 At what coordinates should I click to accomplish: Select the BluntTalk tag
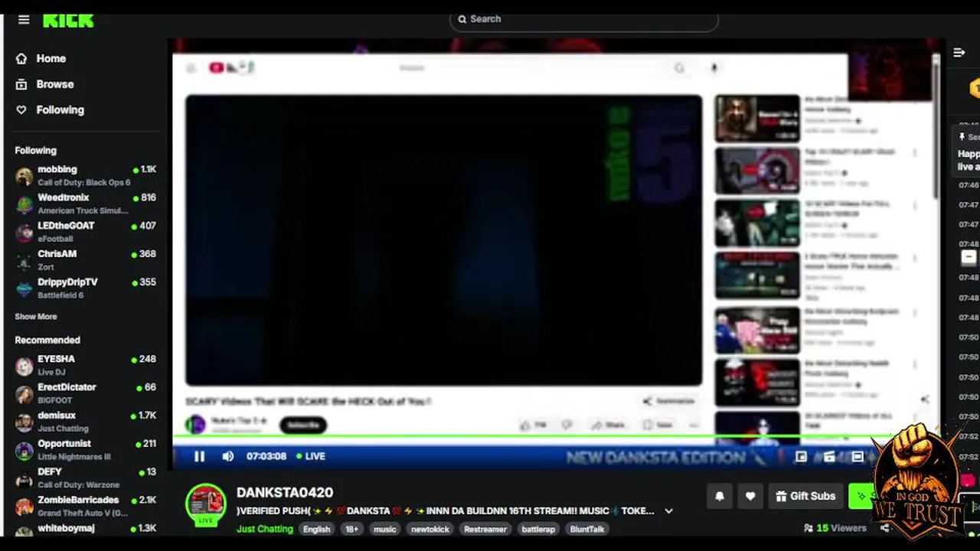tap(587, 529)
